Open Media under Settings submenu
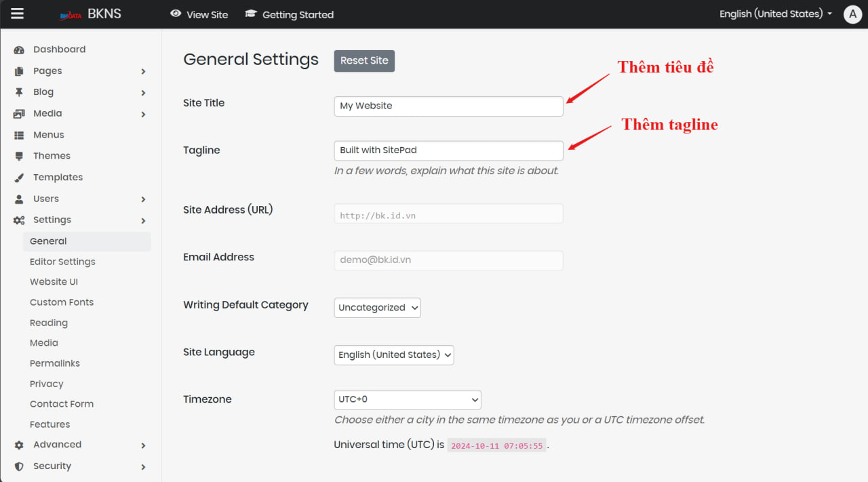The image size is (868, 482). pyautogui.click(x=44, y=343)
